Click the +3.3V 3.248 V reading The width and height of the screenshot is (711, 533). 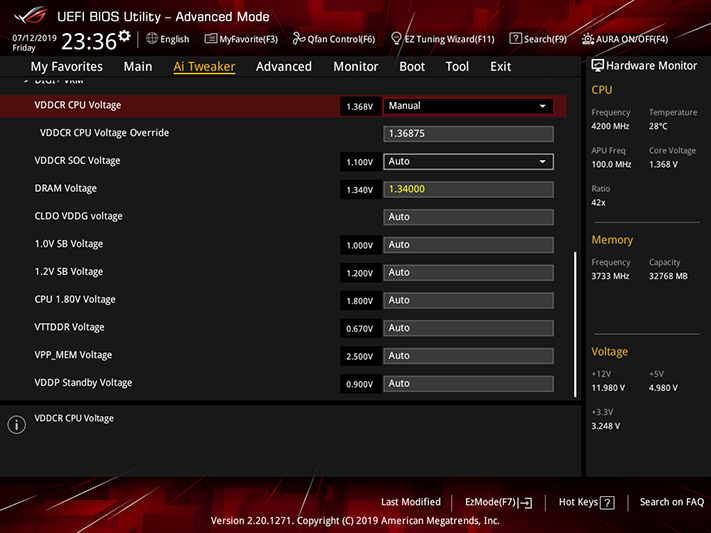point(605,426)
